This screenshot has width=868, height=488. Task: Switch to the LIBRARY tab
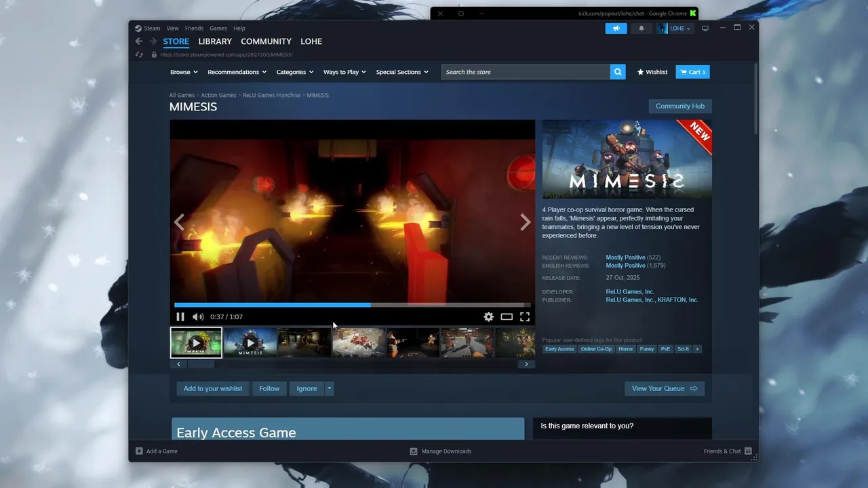click(x=215, y=41)
